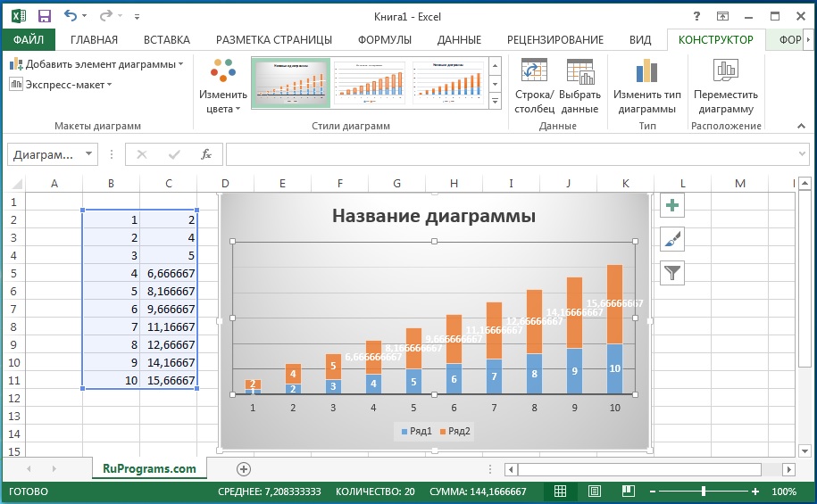Add a new sheet
Viewport: 817px width, 504px height.
(244, 469)
